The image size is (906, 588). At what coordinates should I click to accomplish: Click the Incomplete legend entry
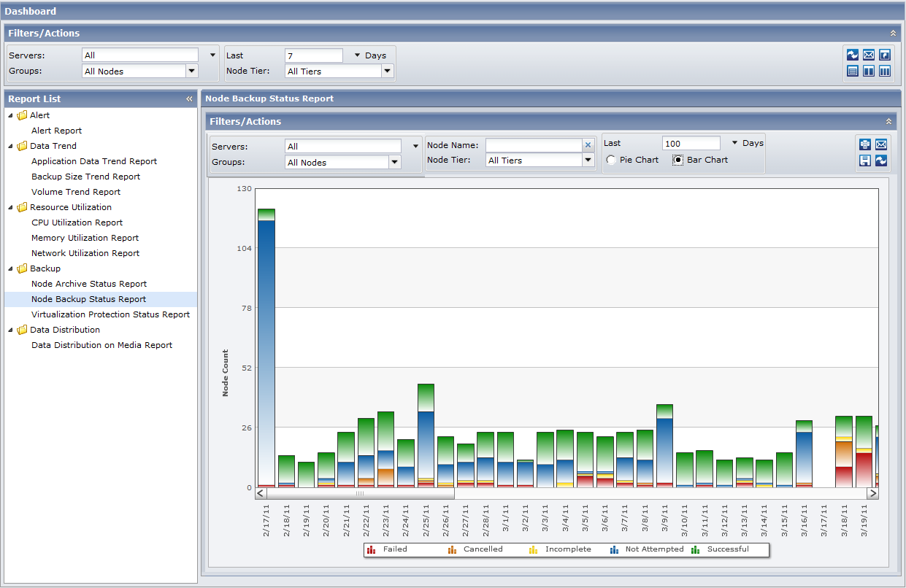coord(560,549)
